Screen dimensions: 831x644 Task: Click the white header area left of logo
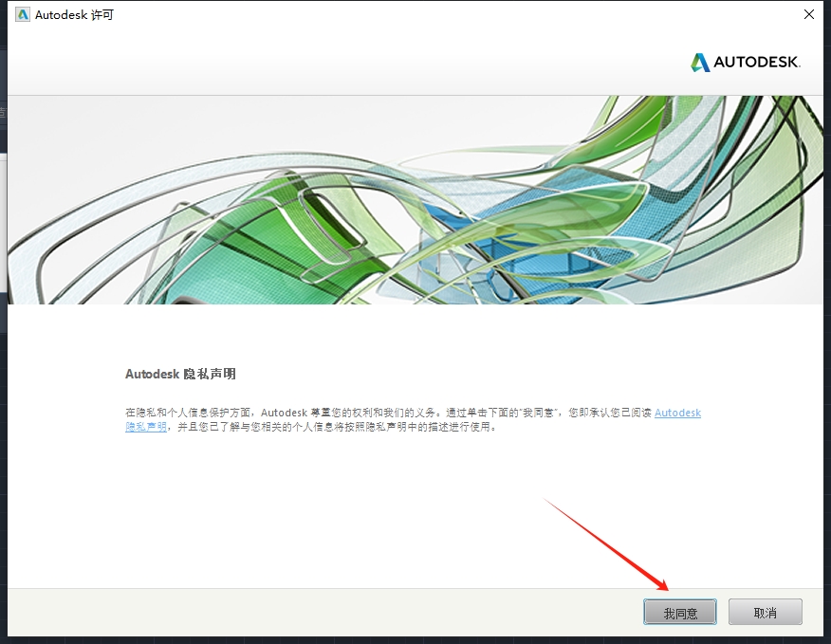[x=332, y=63]
